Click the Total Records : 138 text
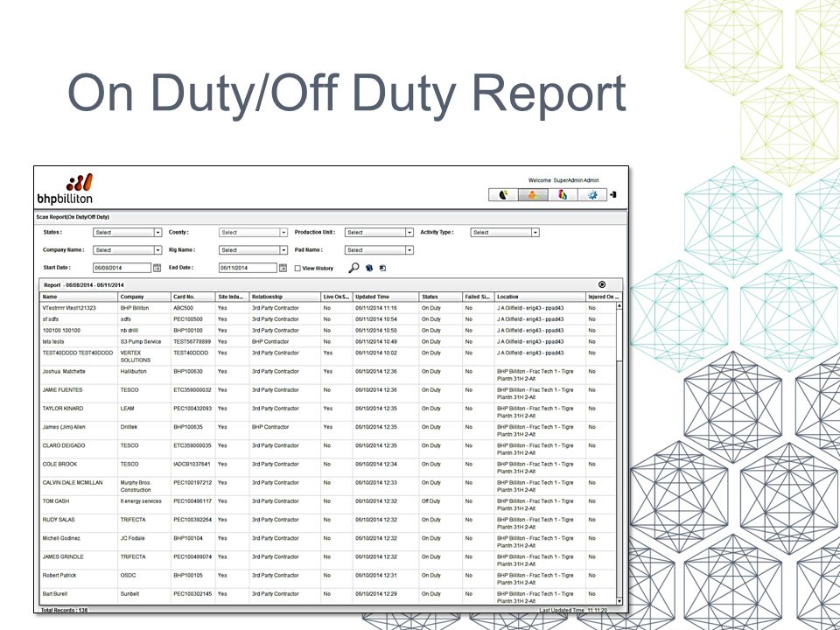 (x=64, y=610)
